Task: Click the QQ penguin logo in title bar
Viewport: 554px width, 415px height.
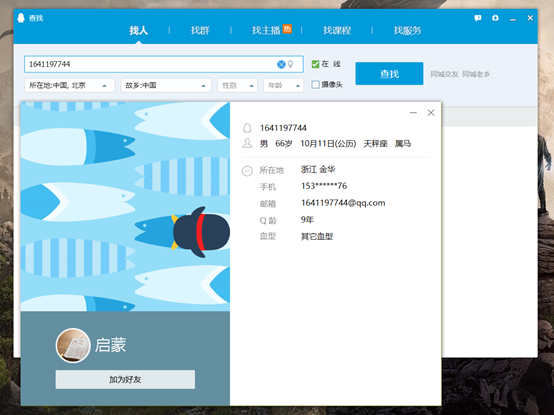Action: 21,18
